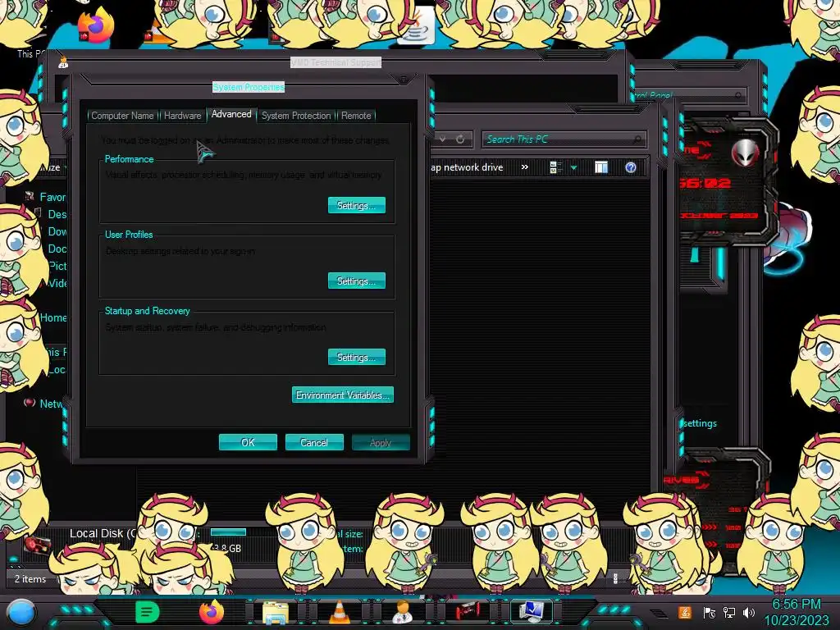Launch Firefox from the taskbar
840x630 pixels.
coord(211,612)
